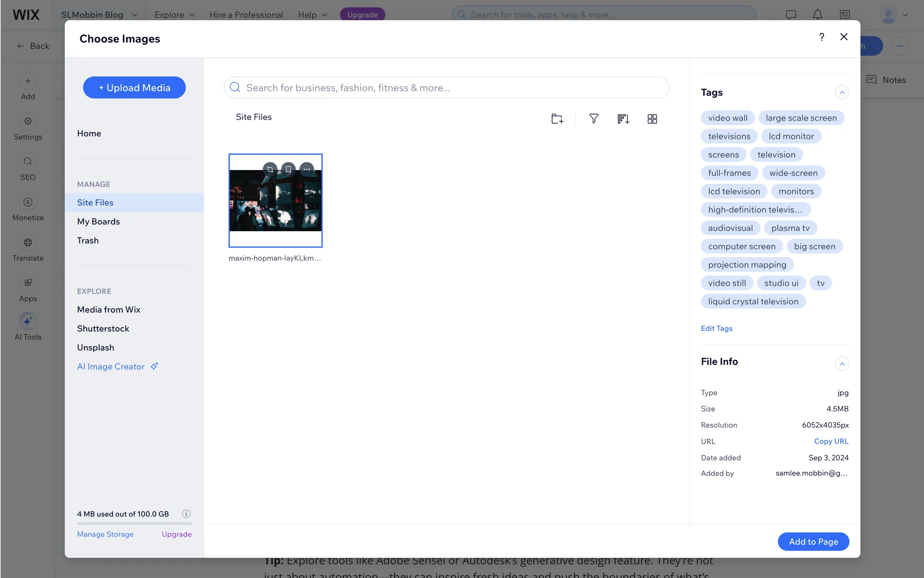Switch to grid view layout icon
924x578 pixels.
[x=652, y=119]
